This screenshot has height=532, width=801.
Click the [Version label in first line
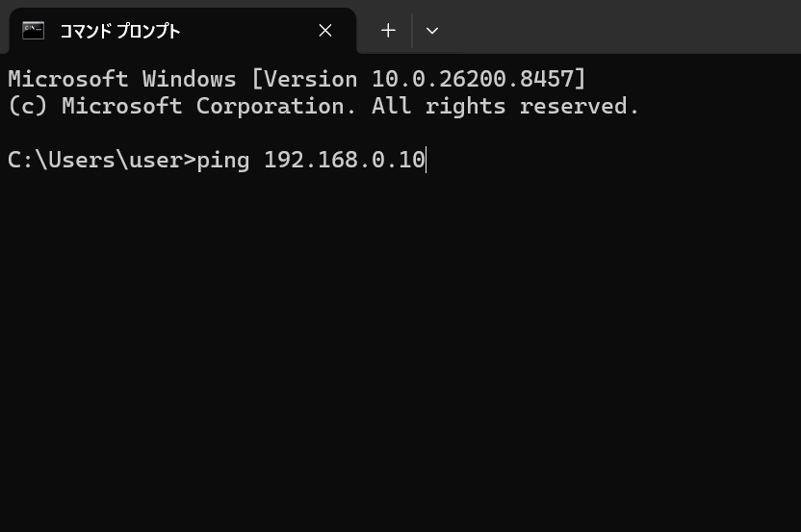pos(304,79)
